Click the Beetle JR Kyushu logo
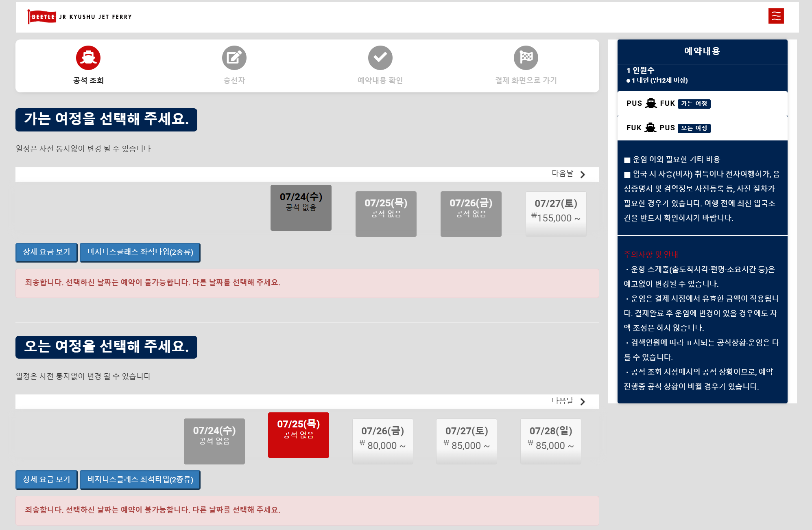This screenshot has height=530, width=812. (x=80, y=17)
